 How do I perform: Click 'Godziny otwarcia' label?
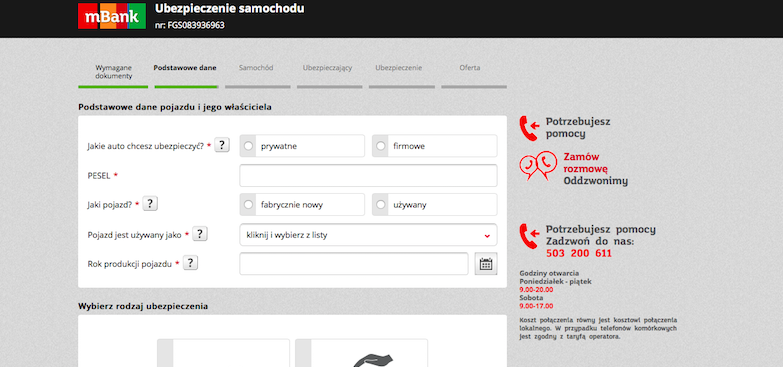coord(549,273)
